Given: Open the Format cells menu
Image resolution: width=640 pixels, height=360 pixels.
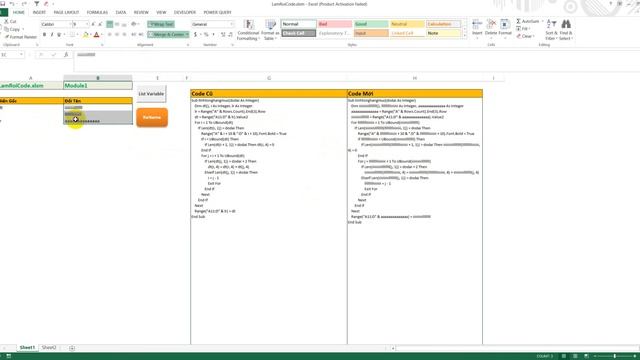Looking at the screenshot, I should (505, 29).
